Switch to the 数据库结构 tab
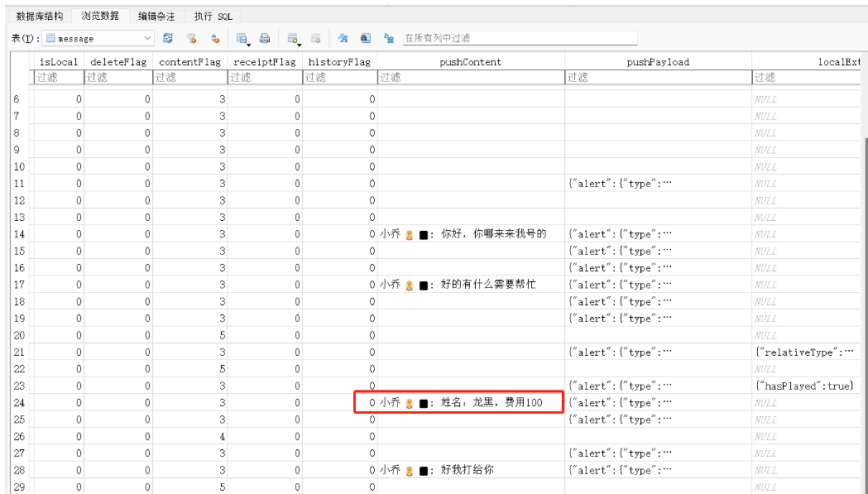Viewport: 868px width, 494px height. pyautogui.click(x=39, y=16)
